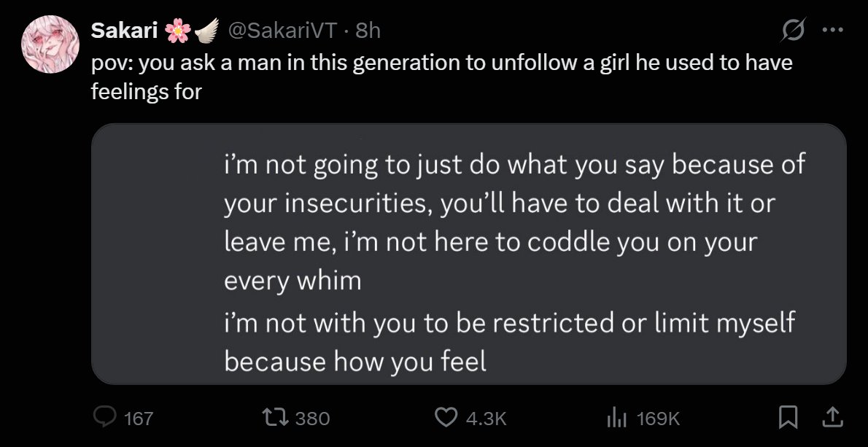Bookmark this post
This screenshot has width=868, height=447.
(x=787, y=418)
